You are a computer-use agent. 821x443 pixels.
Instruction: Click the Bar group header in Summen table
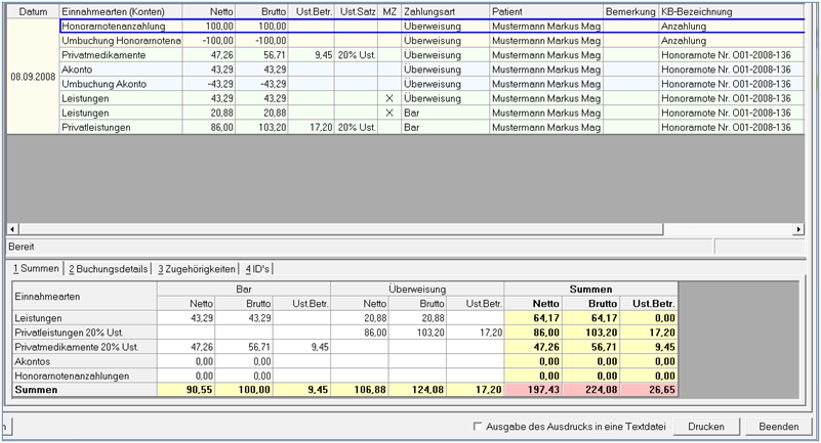point(244,289)
